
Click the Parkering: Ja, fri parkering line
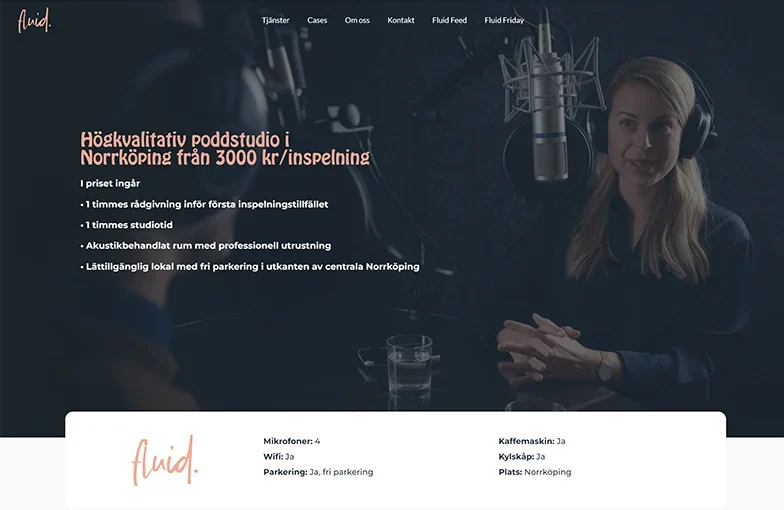click(x=318, y=472)
